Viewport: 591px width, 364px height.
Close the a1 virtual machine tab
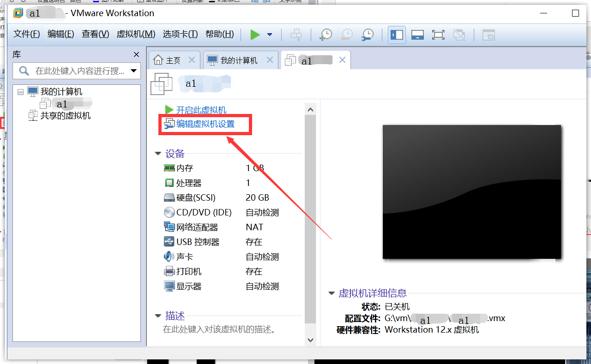[x=342, y=60]
